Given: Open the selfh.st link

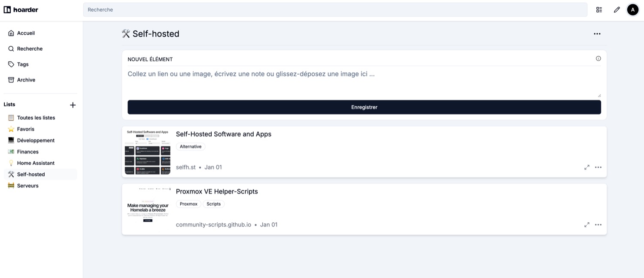Looking at the screenshot, I should tap(185, 167).
